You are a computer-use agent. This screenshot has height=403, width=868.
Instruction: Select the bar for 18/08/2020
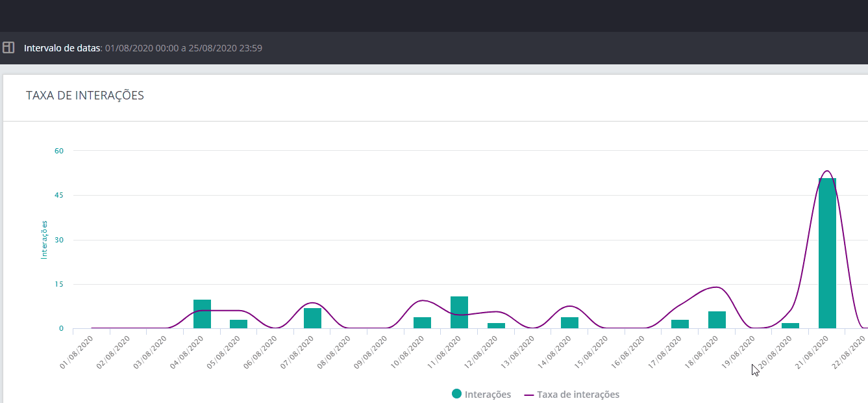(x=717, y=320)
